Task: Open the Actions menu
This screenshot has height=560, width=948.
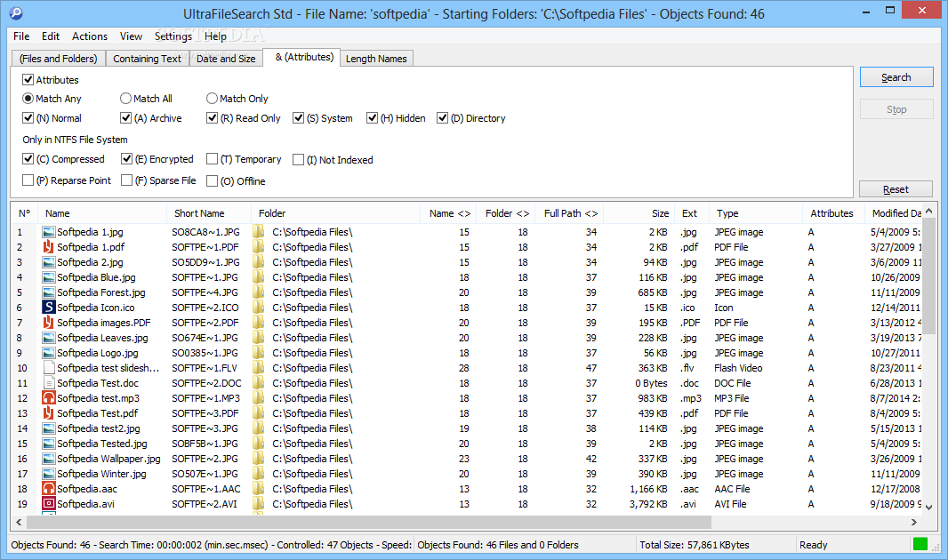Action: click(x=90, y=36)
